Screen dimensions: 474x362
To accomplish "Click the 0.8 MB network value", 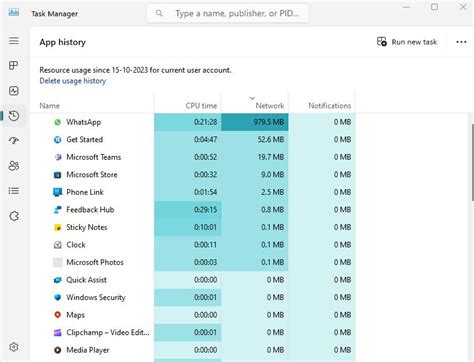I will 272,210.
